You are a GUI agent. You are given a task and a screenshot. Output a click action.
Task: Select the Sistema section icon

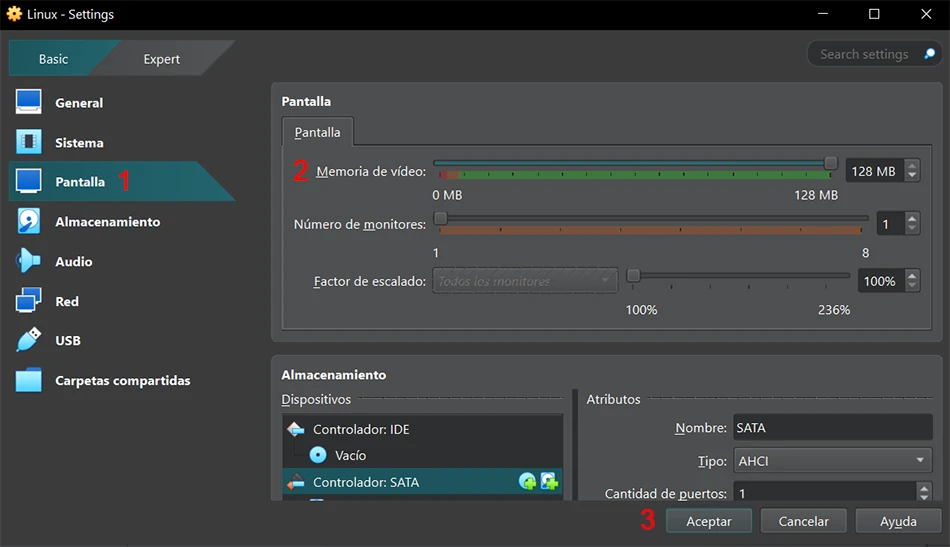28,142
